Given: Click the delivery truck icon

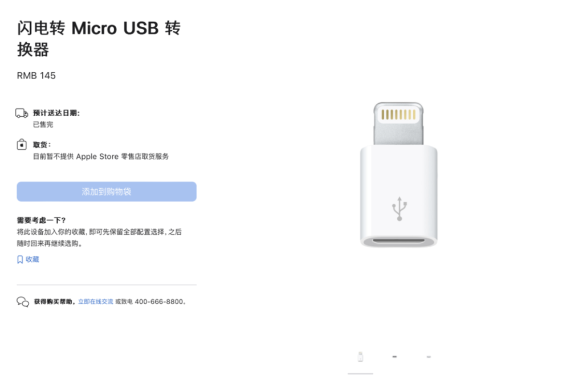Looking at the screenshot, I should (x=22, y=113).
